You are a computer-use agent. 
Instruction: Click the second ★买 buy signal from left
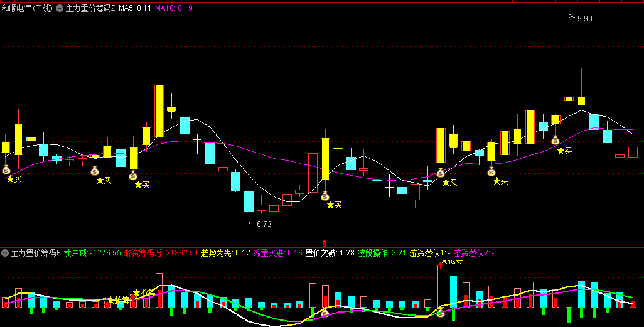pyautogui.click(x=104, y=180)
